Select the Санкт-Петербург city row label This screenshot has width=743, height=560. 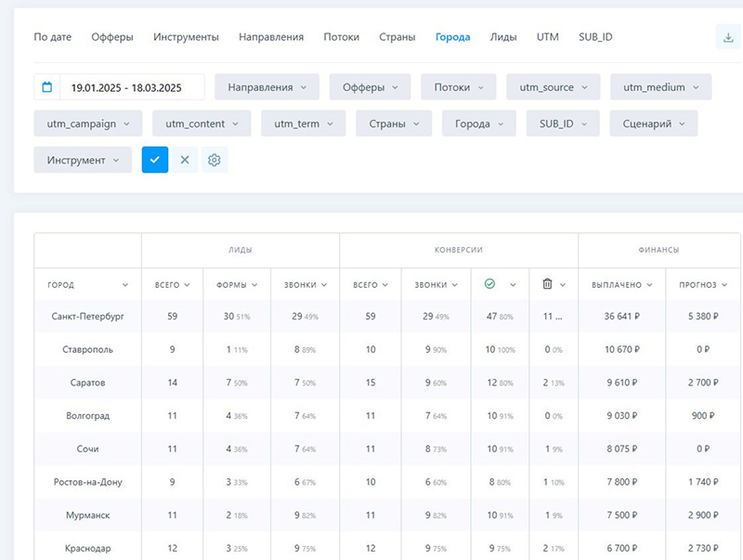tap(87, 316)
